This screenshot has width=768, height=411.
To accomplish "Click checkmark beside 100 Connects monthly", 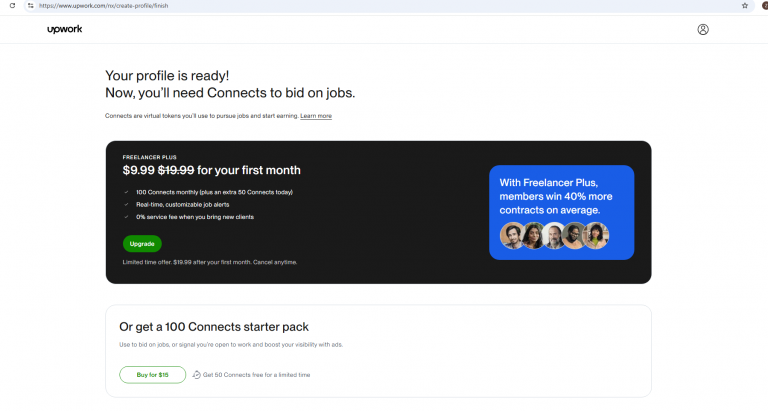I will point(126,192).
